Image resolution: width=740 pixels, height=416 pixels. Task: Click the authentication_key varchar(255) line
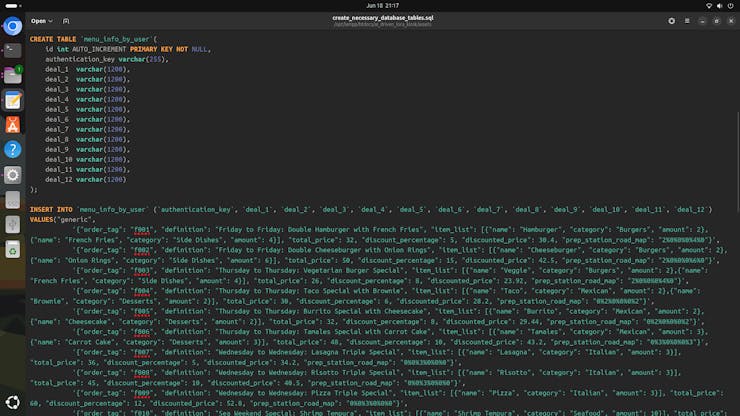[x=107, y=59]
